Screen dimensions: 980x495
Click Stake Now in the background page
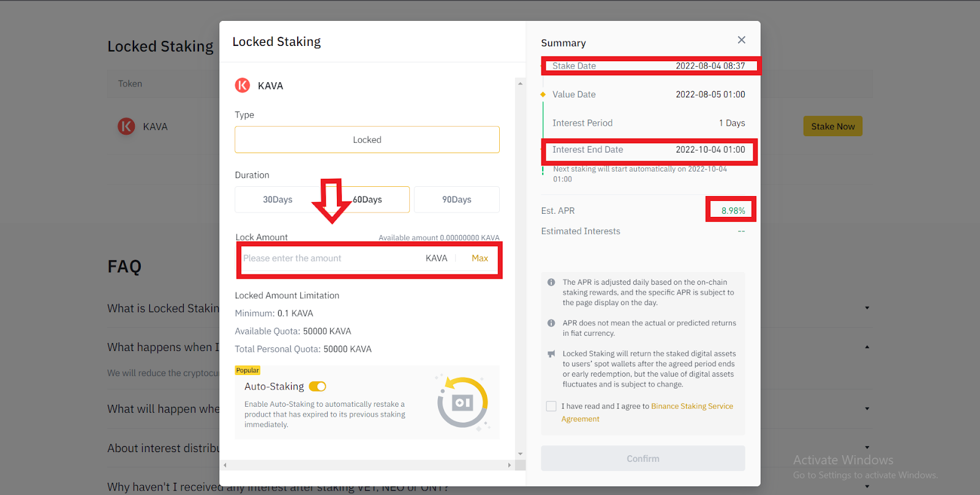point(833,126)
